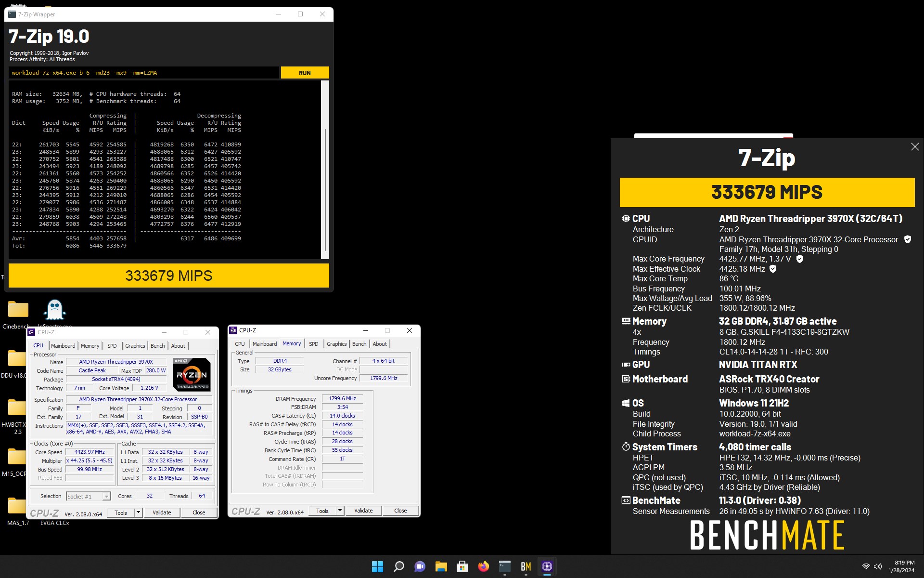The width and height of the screenshot is (924, 578).
Task: Switch to the terminal window in taskbar
Action: click(x=504, y=566)
